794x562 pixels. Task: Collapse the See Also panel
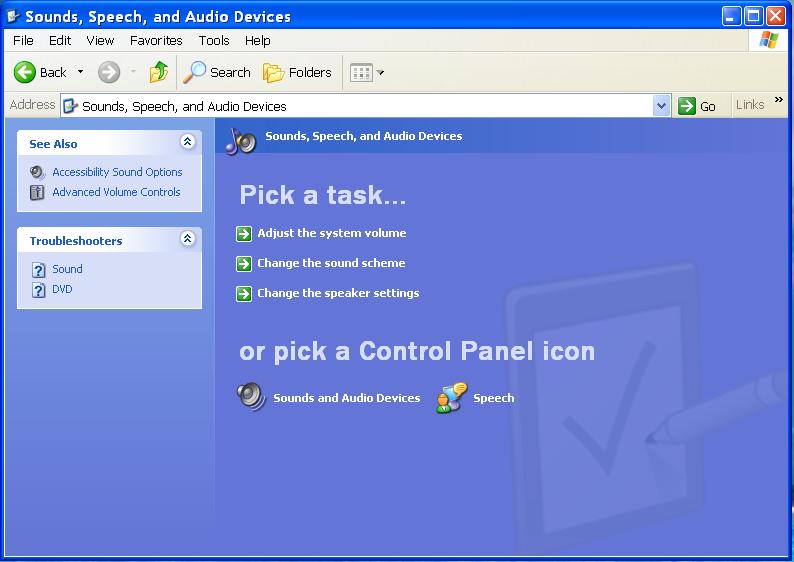click(187, 143)
